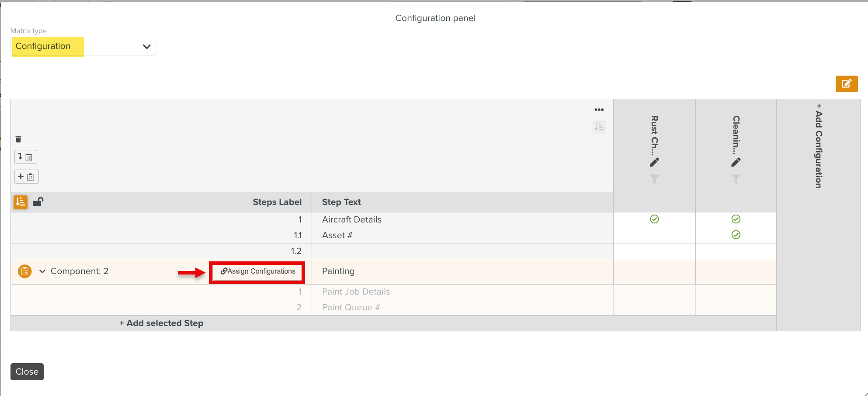Screen dimensions: 868x396
Task: Click the add-component plus clipboard button
Action: 27,177
